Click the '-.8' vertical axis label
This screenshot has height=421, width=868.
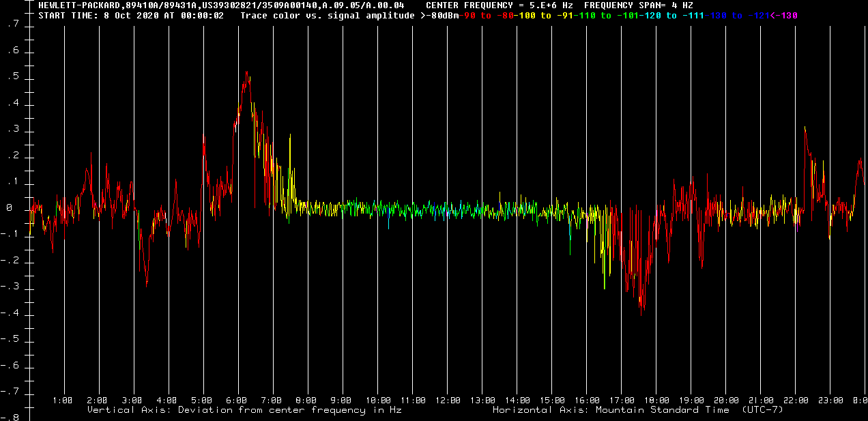[10, 418]
